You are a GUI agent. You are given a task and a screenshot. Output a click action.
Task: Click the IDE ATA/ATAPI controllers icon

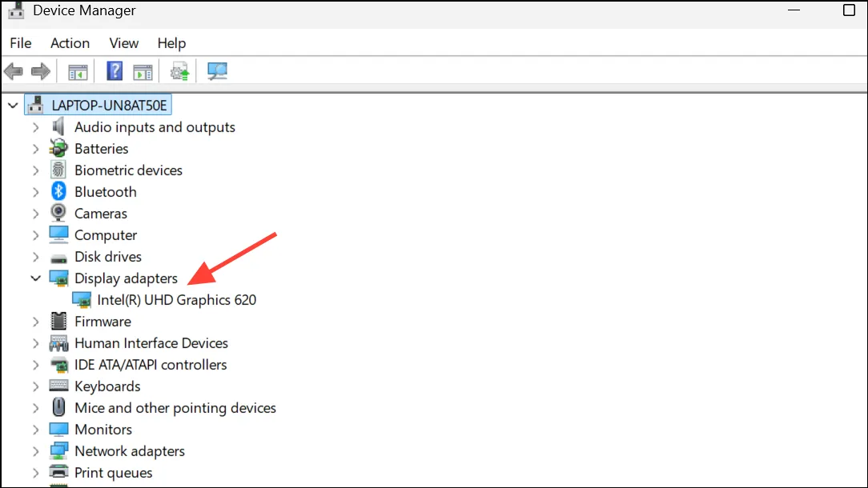point(58,365)
